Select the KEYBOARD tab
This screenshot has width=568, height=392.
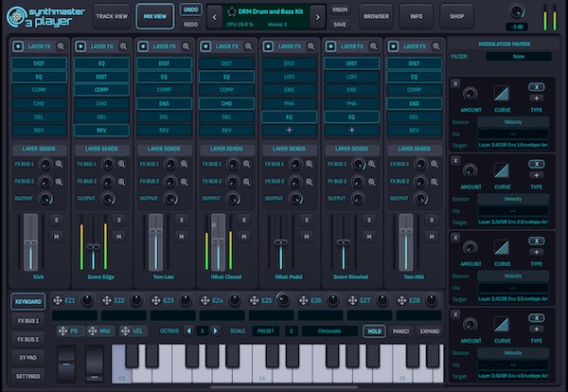[x=28, y=302]
